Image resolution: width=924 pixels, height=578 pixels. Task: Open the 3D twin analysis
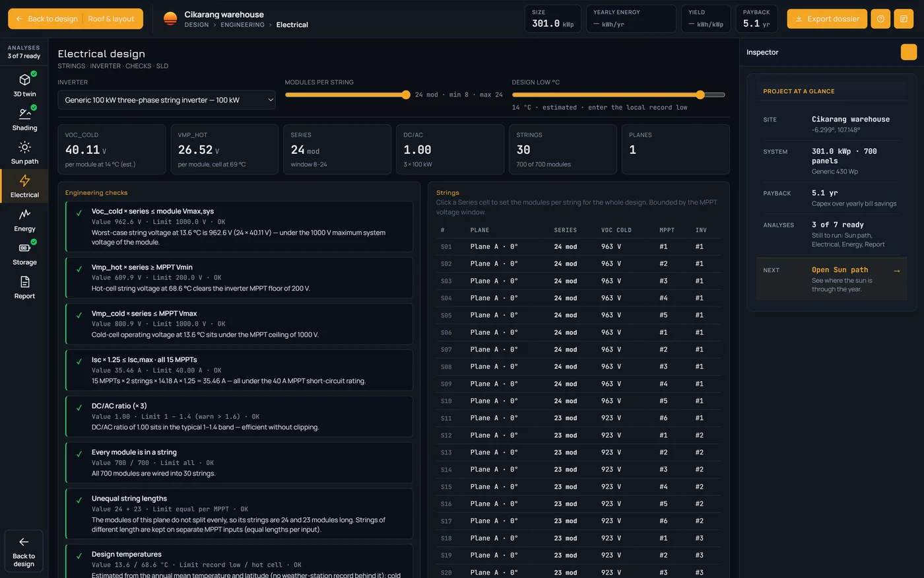(x=24, y=84)
